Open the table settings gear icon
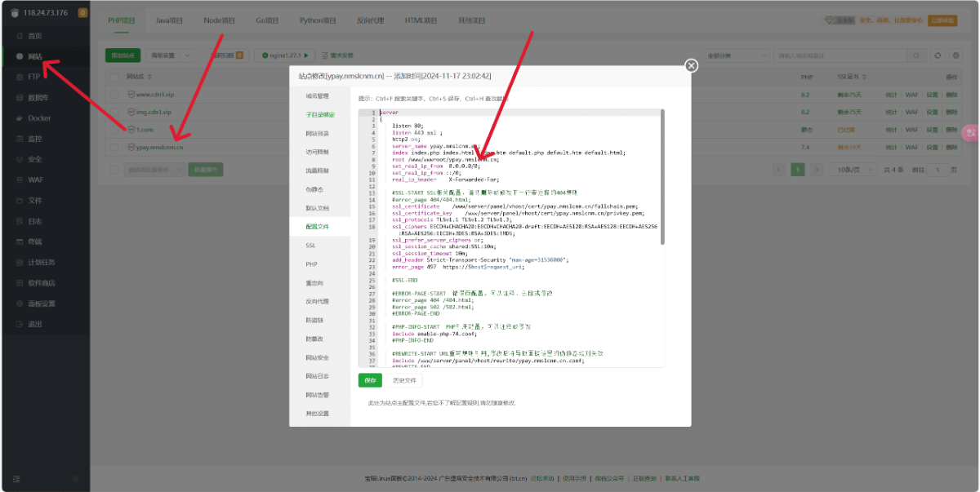Image resolution: width=980 pixels, height=492 pixels. [x=956, y=55]
